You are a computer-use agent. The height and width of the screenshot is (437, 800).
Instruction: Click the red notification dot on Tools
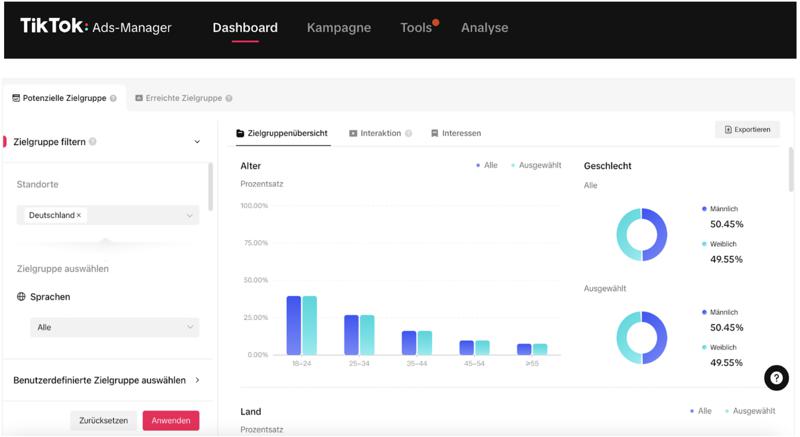[x=436, y=22]
